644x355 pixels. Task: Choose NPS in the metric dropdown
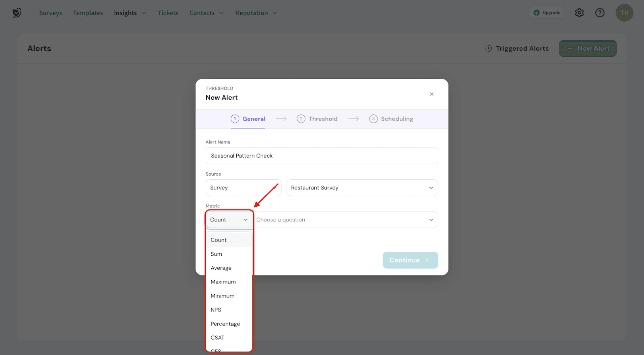tap(216, 310)
